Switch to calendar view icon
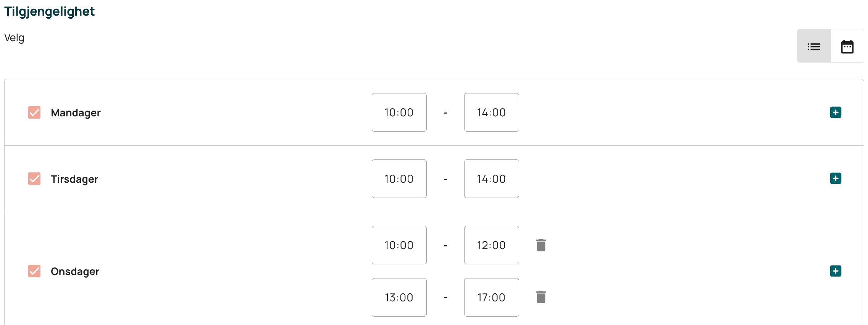The image size is (868, 325). point(847,46)
